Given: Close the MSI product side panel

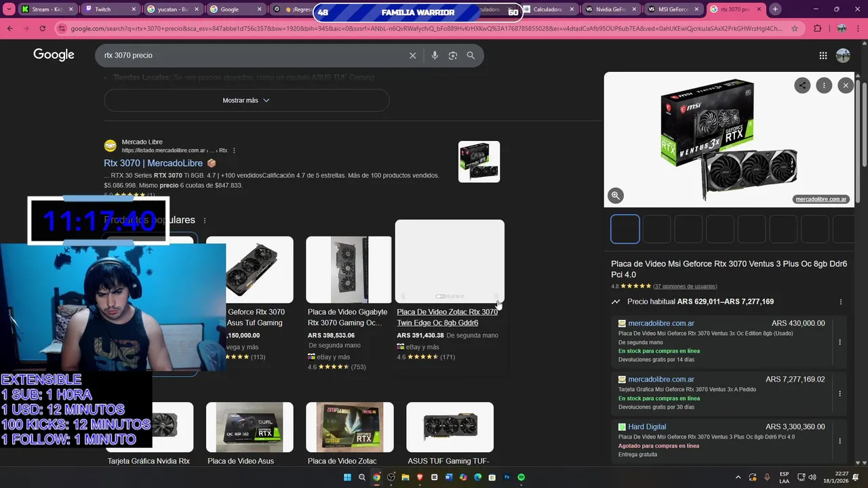Looking at the screenshot, I should (x=845, y=85).
